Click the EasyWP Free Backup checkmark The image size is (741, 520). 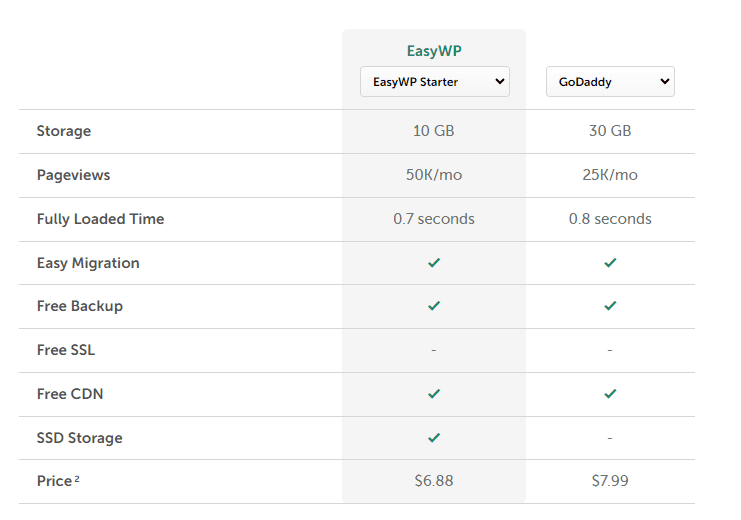434,306
